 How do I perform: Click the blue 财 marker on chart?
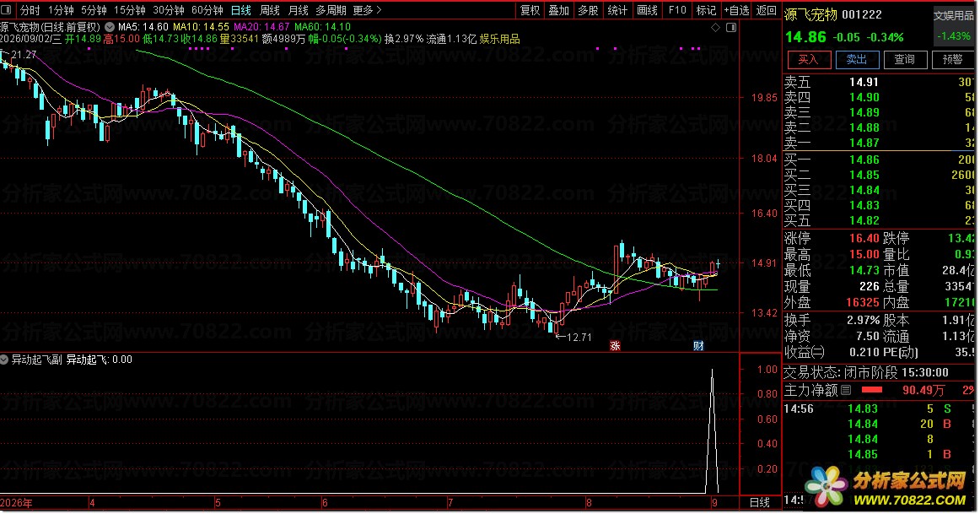pyautogui.click(x=698, y=346)
